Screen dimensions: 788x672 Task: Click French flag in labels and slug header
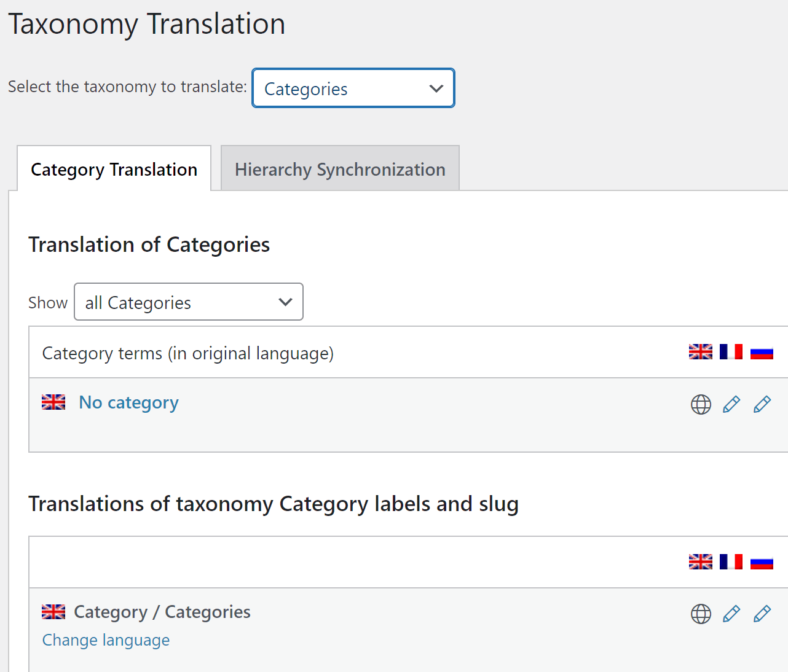pyautogui.click(x=731, y=562)
